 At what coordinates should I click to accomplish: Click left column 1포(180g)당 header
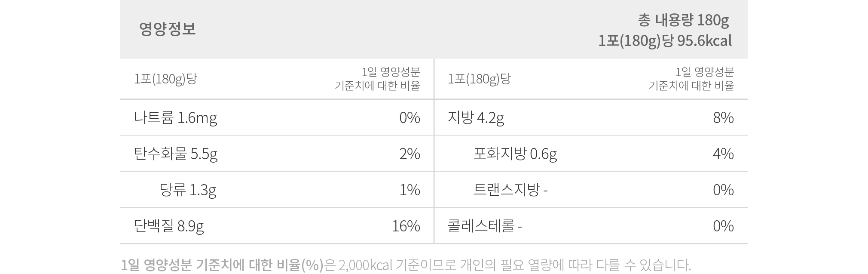pyautogui.click(x=165, y=79)
